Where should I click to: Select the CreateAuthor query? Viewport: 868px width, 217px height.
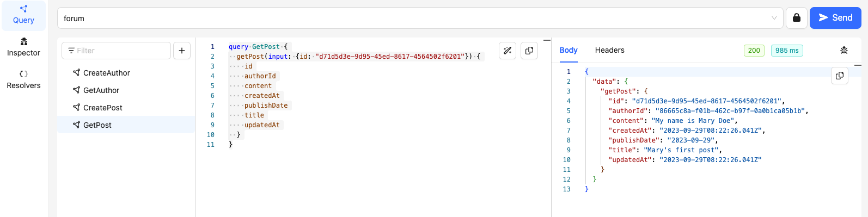coord(126,73)
